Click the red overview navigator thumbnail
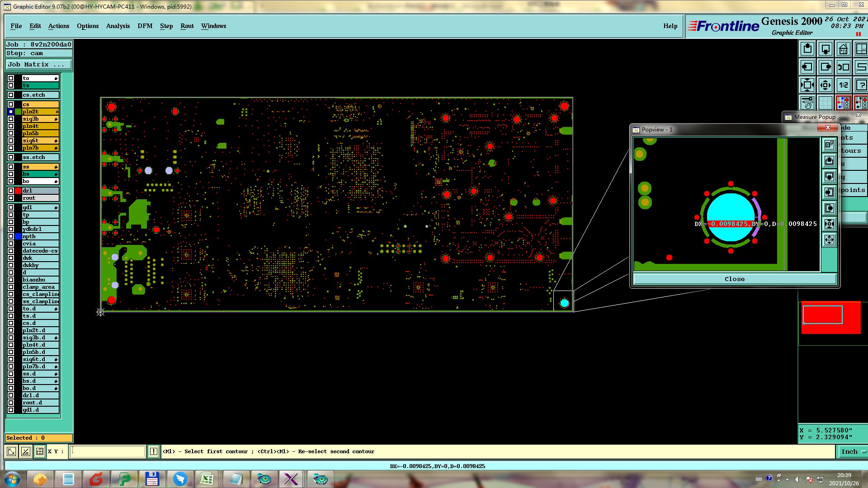The image size is (868, 488). tap(830, 318)
